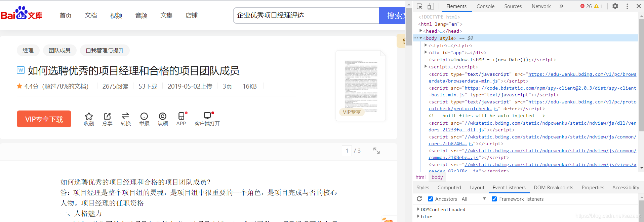The height and width of the screenshot is (222, 644).
Task: Click the 团队成员 tag chip
Action: [59, 50]
